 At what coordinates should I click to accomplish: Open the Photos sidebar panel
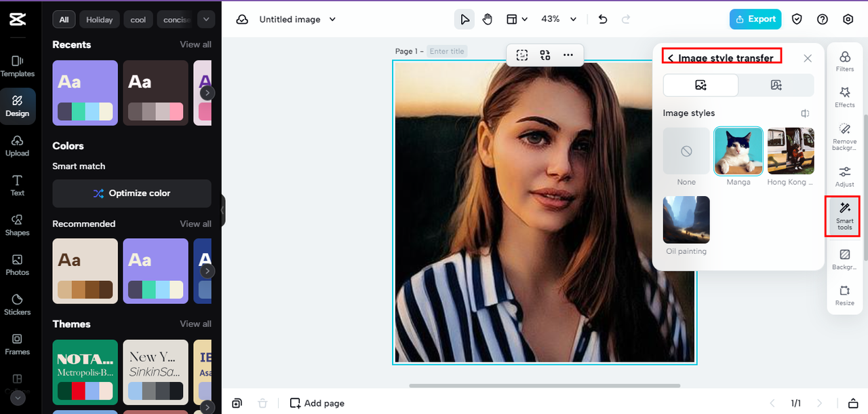pyautogui.click(x=18, y=265)
